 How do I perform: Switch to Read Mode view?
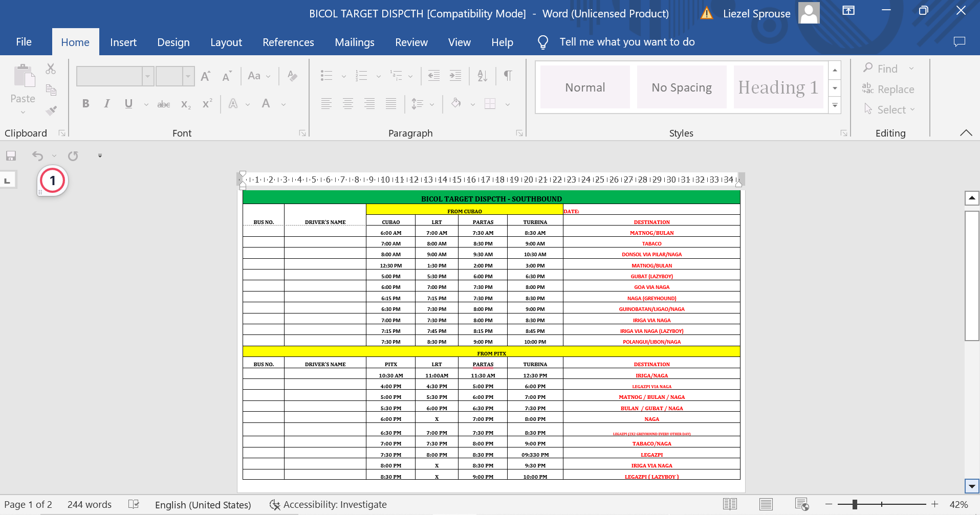pos(730,504)
